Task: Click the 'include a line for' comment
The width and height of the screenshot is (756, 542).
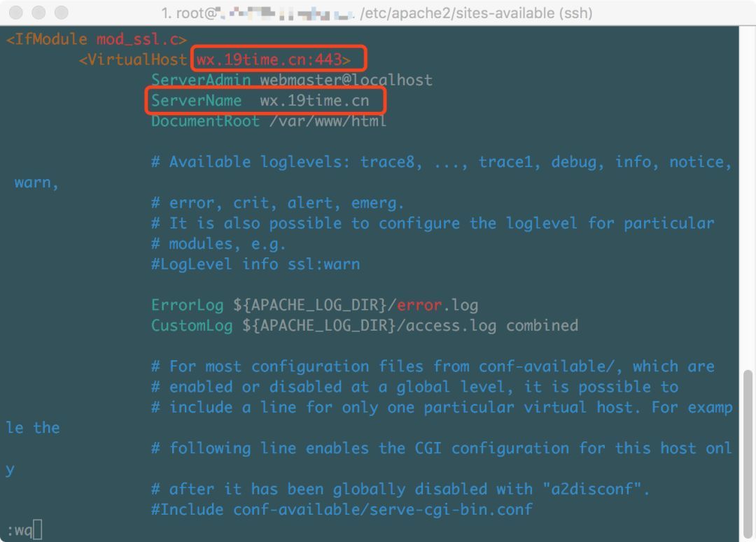Action: point(442,408)
